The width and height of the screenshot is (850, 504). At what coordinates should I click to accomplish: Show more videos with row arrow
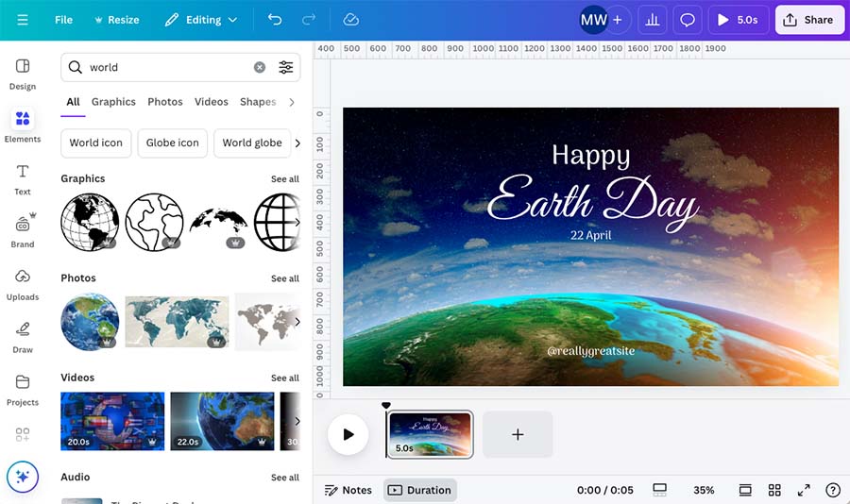click(x=297, y=421)
